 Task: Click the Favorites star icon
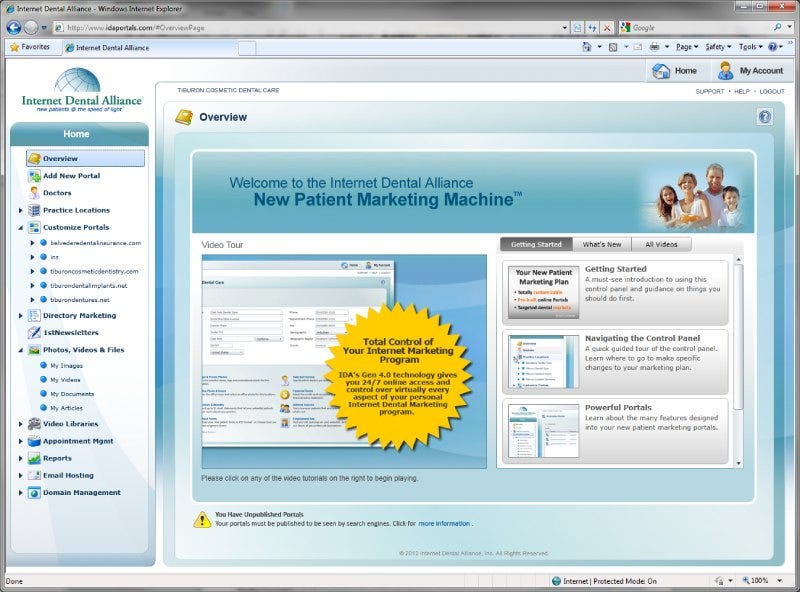[x=14, y=47]
